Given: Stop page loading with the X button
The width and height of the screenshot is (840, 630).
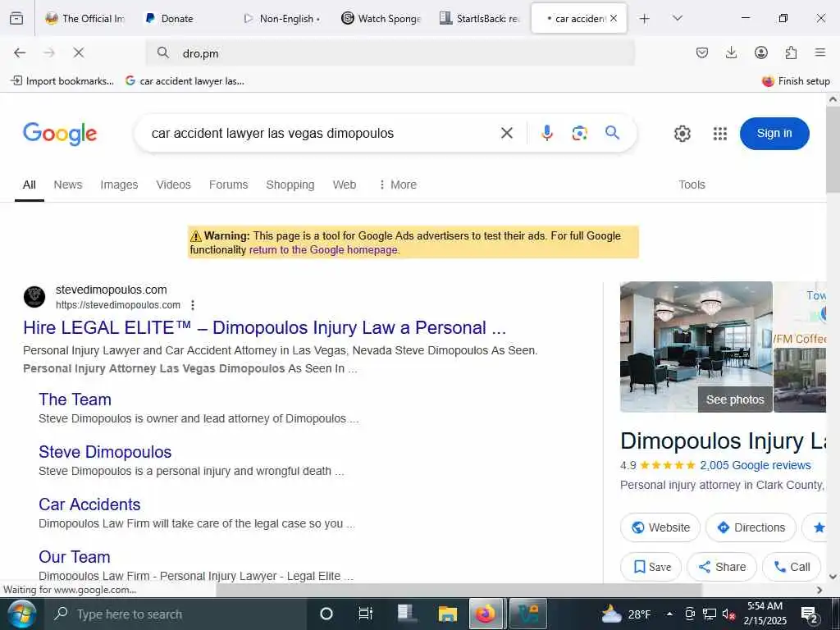Looking at the screenshot, I should coord(78,52).
